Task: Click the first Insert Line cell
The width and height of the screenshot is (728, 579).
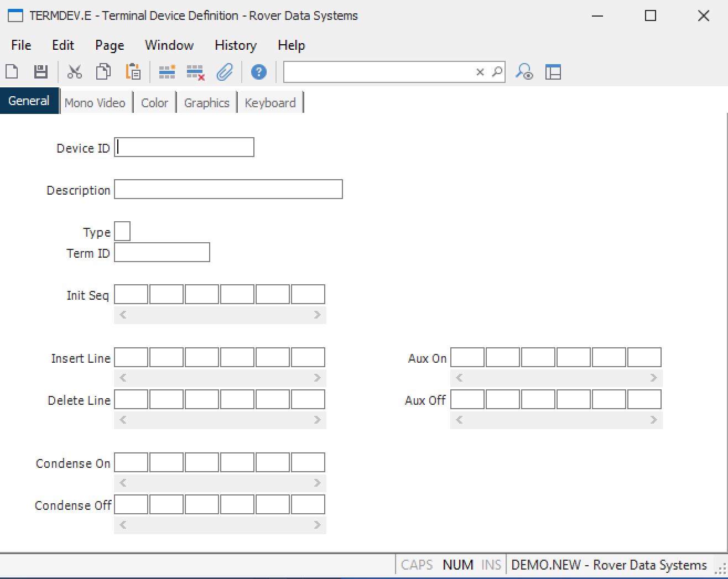Action: pos(131,358)
